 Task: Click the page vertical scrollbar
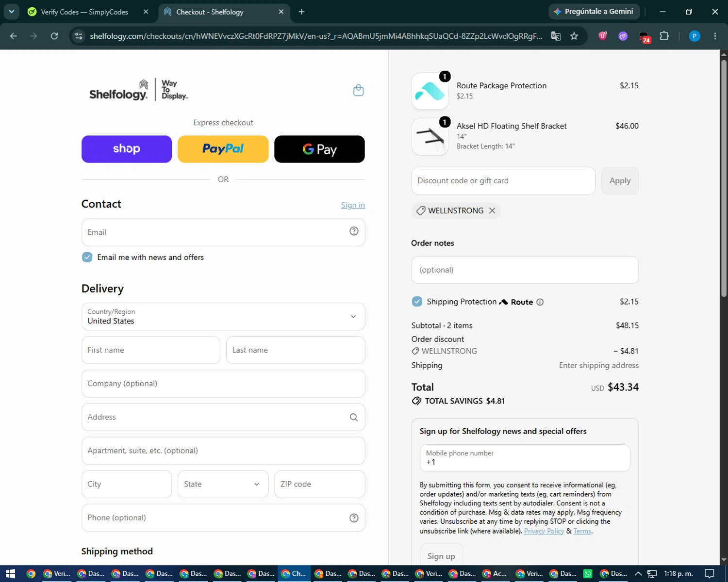[x=724, y=179]
